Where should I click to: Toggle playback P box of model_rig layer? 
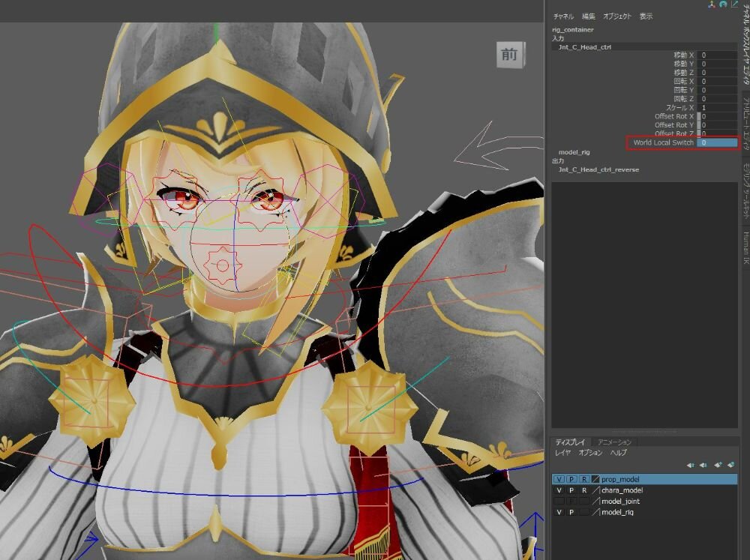pos(571,513)
